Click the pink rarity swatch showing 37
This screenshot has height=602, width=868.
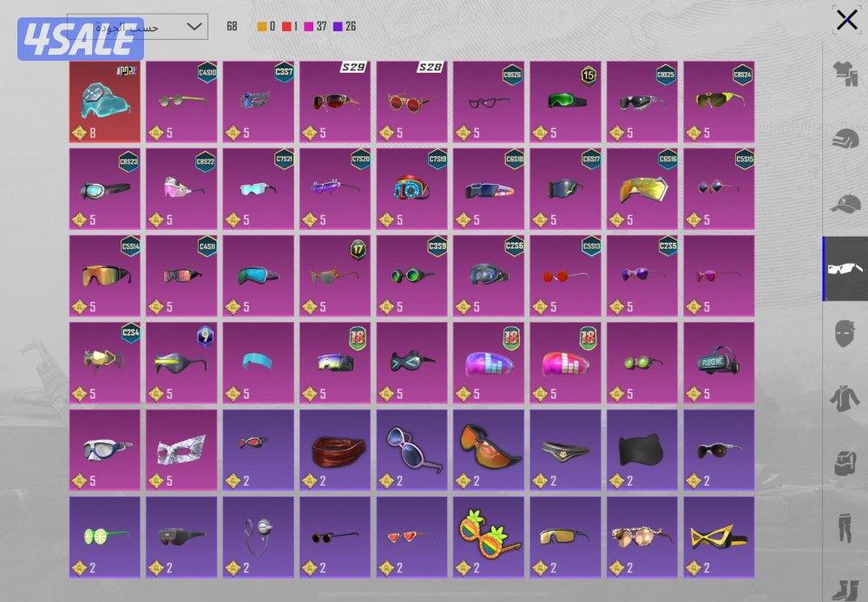click(309, 27)
